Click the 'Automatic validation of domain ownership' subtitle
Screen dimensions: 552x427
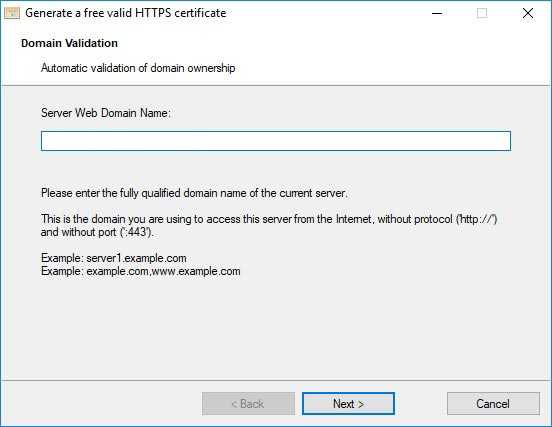pos(138,68)
